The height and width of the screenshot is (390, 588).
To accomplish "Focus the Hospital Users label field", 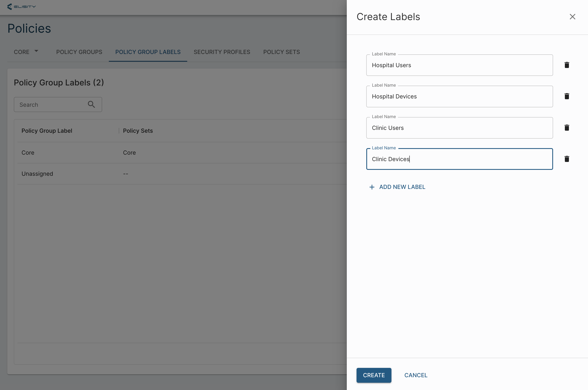I will tap(459, 65).
